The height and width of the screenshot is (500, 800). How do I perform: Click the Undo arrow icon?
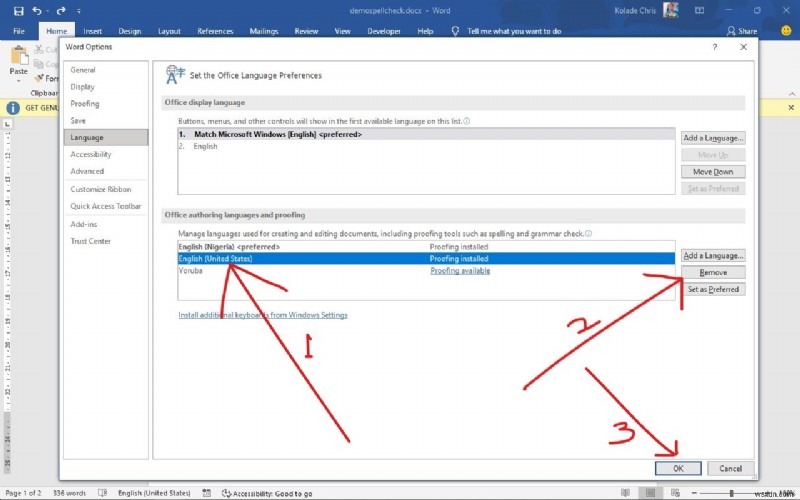tap(37, 11)
